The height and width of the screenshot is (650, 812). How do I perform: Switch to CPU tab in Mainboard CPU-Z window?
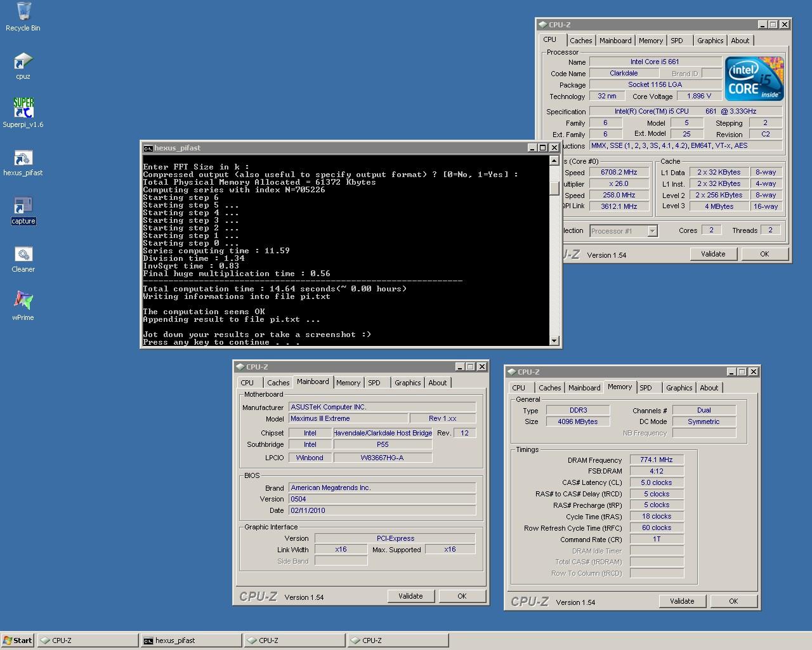click(247, 383)
